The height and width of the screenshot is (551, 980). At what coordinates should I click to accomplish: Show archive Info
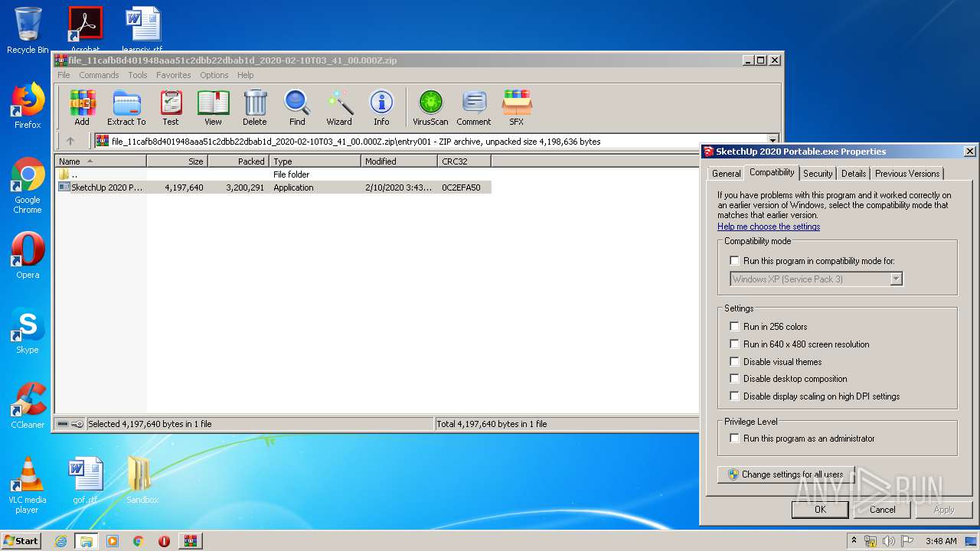381,107
